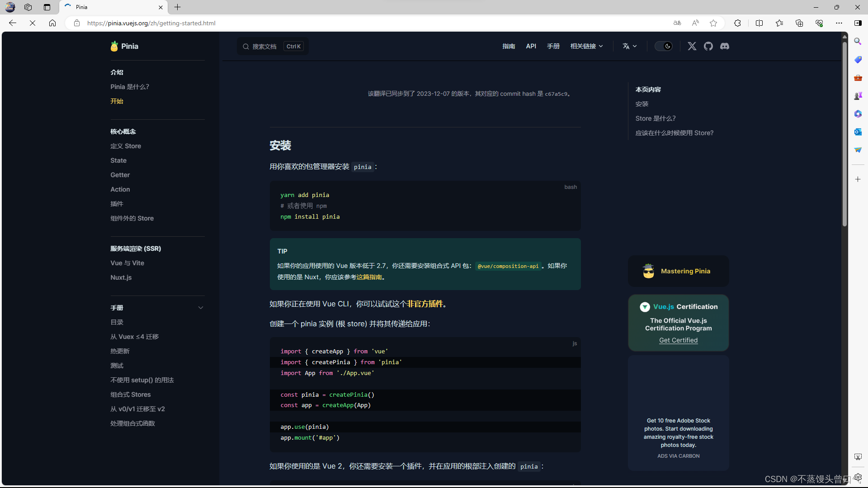Follow the 非官方插件 link
Image resolution: width=868 pixels, height=488 pixels.
click(425, 304)
